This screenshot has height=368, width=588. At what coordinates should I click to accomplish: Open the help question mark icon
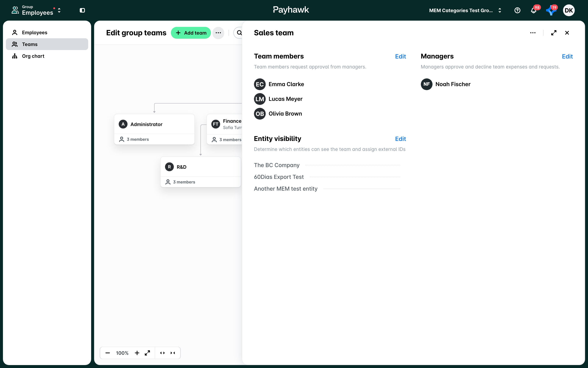pos(517,10)
